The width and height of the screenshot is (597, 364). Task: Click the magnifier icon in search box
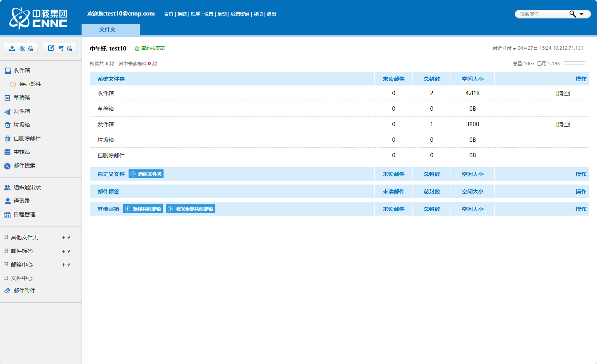(572, 14)
